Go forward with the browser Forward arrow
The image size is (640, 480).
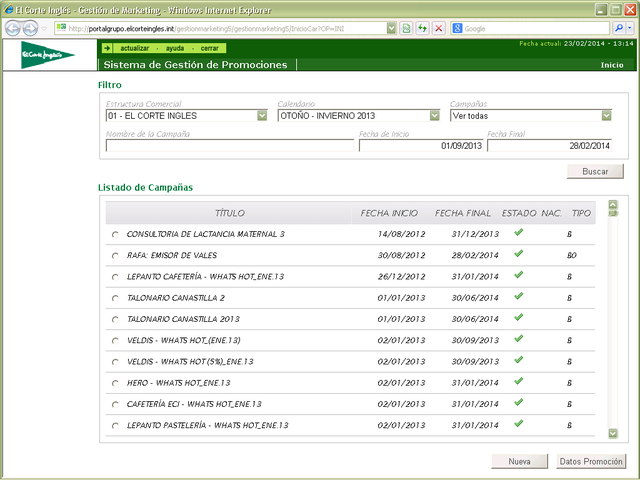(30, 28)
